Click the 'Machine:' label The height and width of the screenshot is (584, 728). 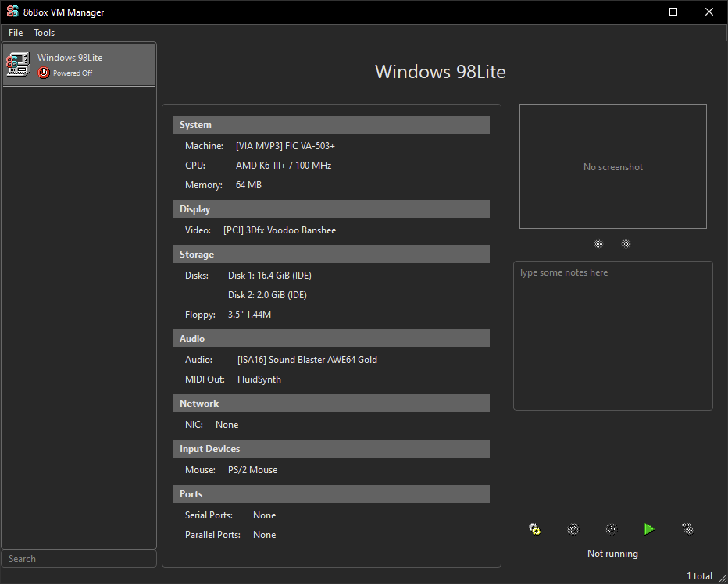[x=205, y=146]
